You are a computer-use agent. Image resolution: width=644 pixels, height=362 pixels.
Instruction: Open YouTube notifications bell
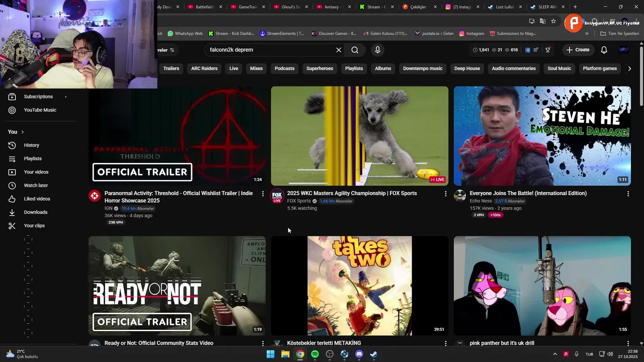[604, 50]
